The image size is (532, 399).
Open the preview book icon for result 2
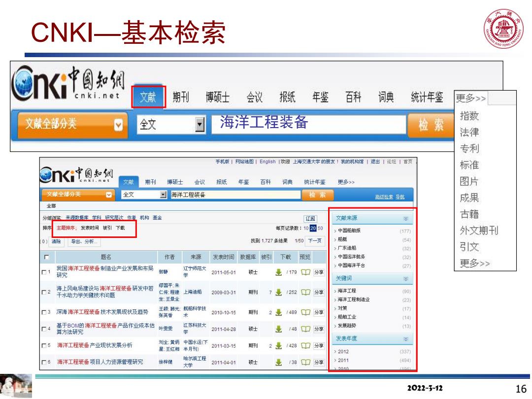click(x=305, y=292)
